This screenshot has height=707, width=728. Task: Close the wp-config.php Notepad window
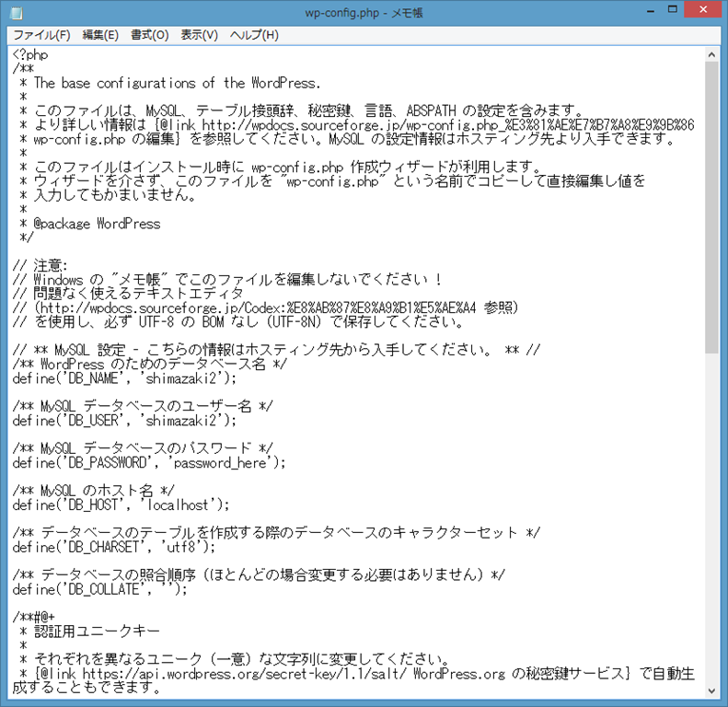pos(703,9)
